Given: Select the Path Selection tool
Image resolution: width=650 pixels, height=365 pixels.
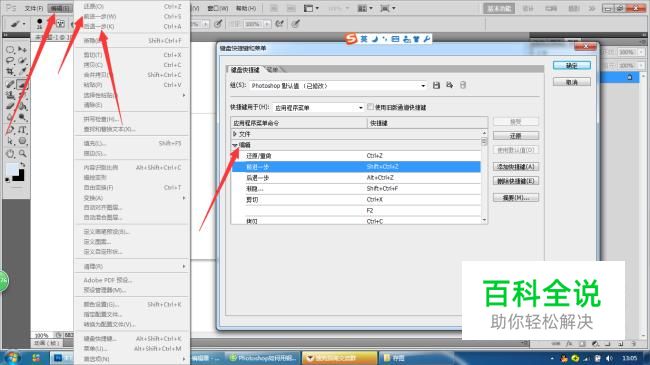Looking at the screenshot, I should click(10, 141).
